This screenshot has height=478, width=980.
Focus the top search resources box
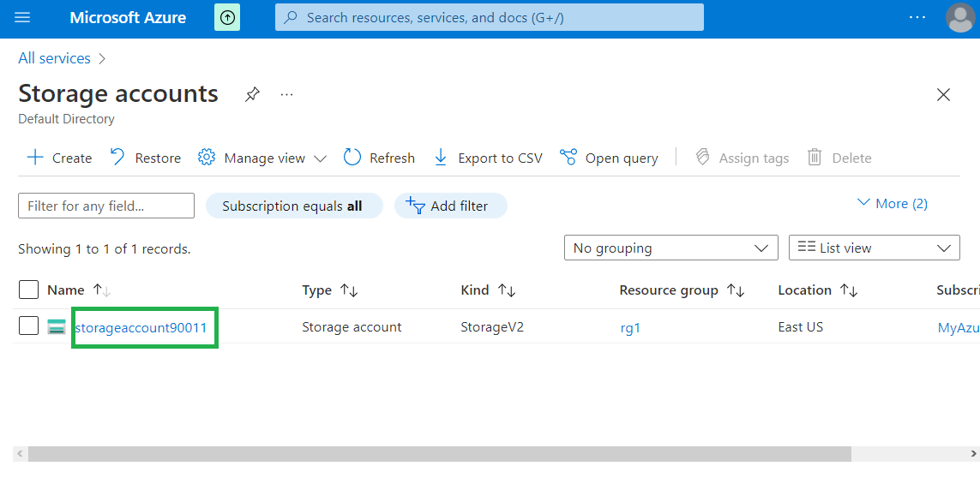pos(490,17)
